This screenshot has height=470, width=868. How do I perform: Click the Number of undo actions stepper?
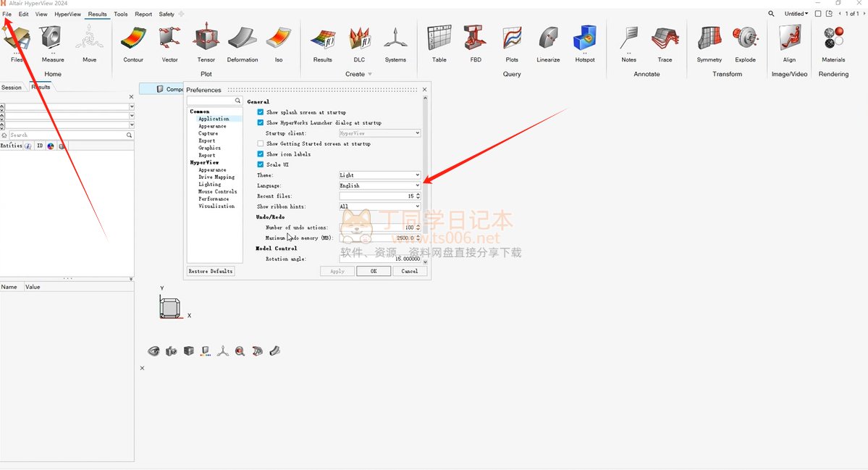pyautogui.click(x=418, y=227)
